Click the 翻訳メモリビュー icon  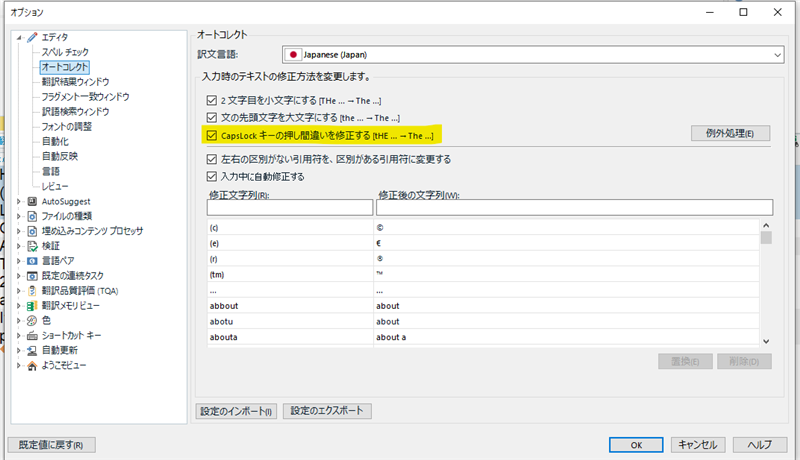point(32,306)
